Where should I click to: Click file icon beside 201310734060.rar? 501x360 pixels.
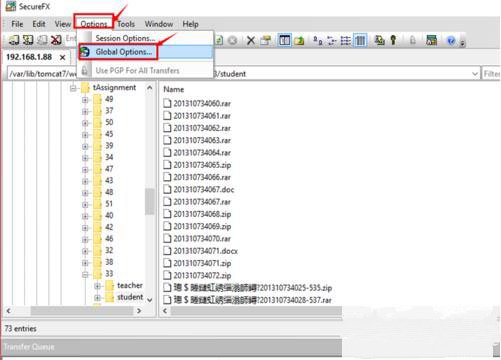[167, 103]
